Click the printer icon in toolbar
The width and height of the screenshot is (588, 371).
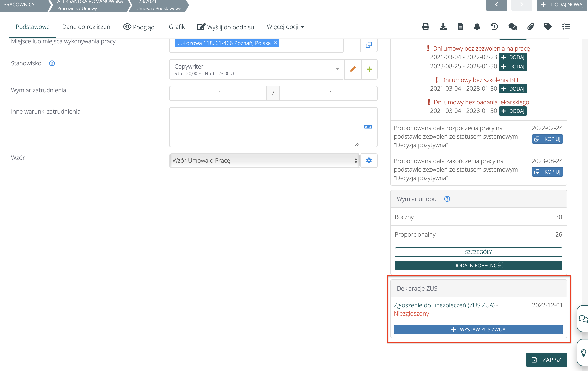pos(425,27)
